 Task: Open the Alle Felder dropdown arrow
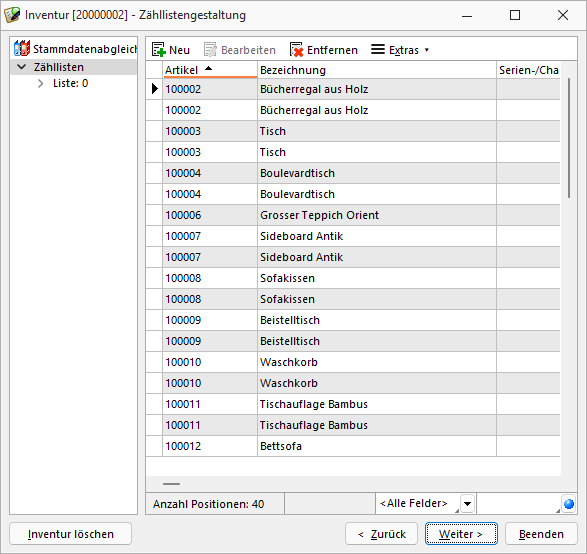coord(467,503)
